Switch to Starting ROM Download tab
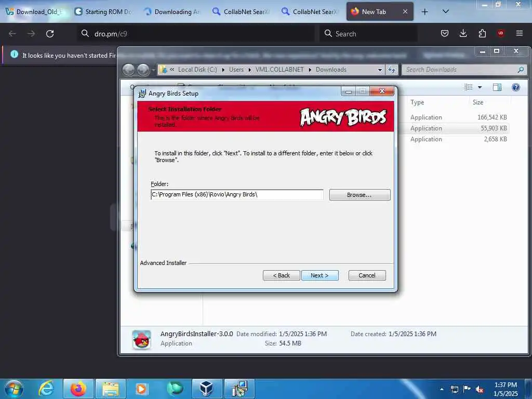 (104, 11)
